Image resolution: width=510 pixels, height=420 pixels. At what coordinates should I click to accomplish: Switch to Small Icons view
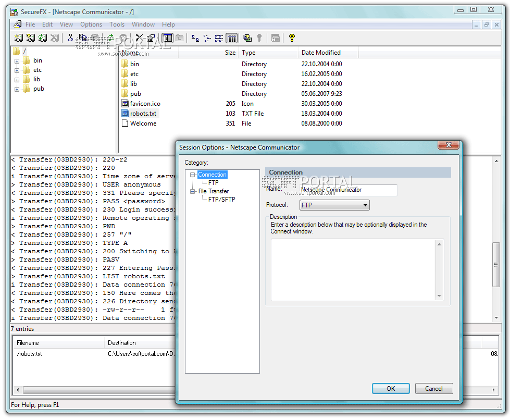click(x=207, y=38)
